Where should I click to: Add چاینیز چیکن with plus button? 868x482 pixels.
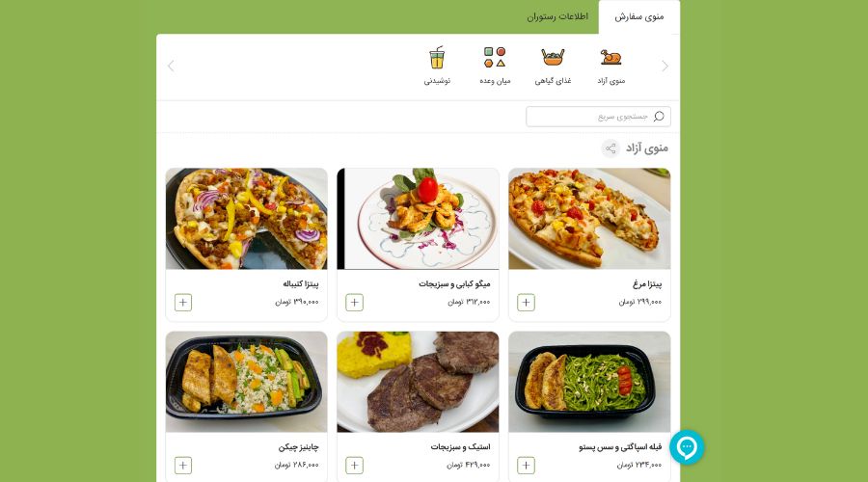coord(183,466)
